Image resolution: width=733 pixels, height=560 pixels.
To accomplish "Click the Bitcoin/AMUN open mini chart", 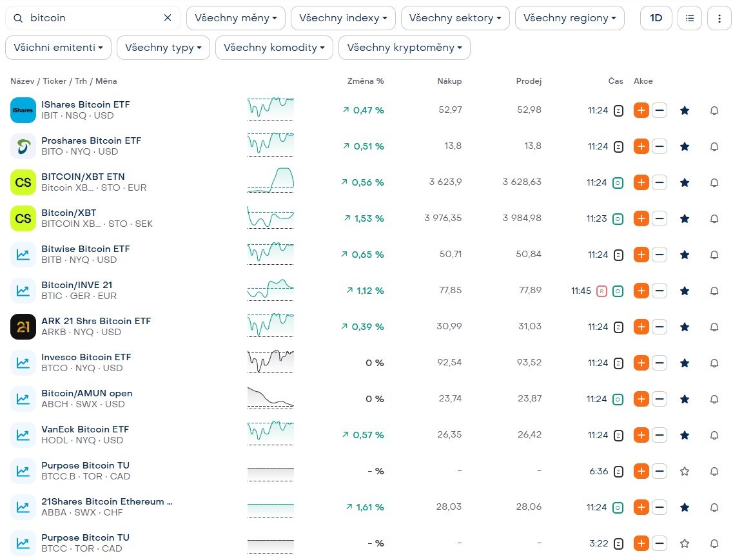I will click(x=270, y=398).
